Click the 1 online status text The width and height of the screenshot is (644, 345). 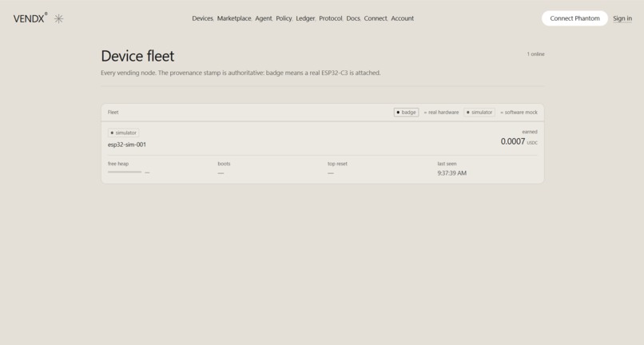535,54
